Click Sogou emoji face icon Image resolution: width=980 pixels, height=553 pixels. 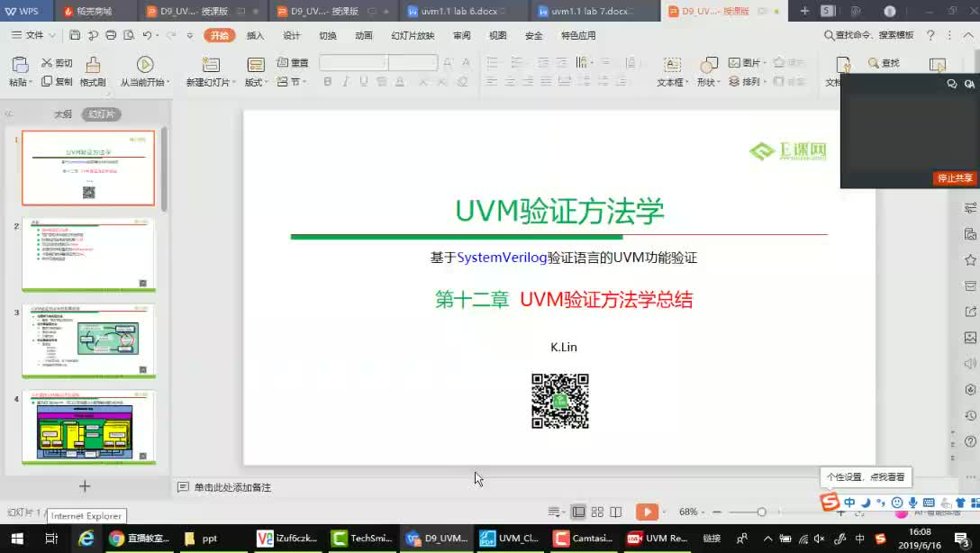tap(897, 503)
